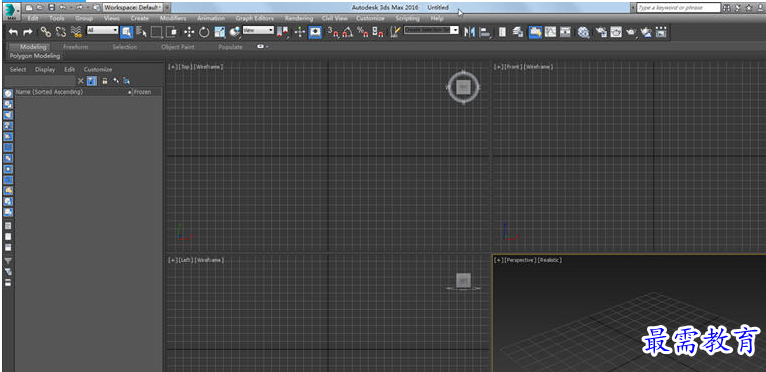Activate the Unlink Selection tool
766x372 pixels.
pos(61,32)
